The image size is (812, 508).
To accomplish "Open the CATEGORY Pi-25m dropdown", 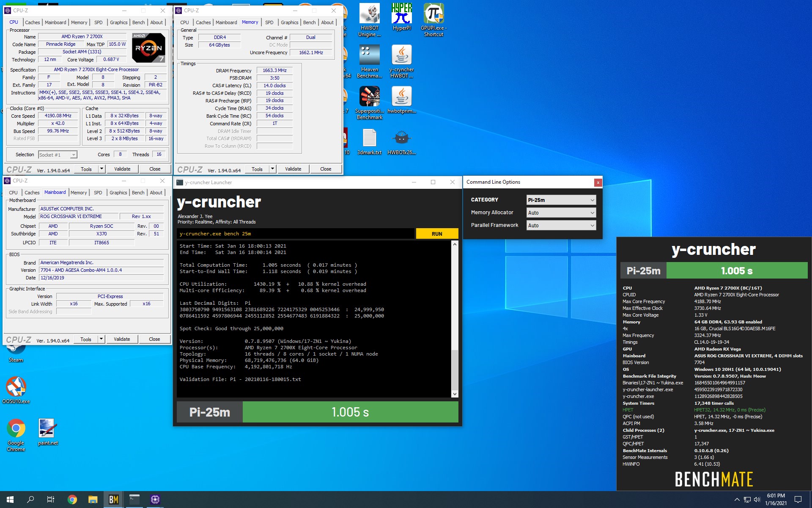I will [561, 200].
